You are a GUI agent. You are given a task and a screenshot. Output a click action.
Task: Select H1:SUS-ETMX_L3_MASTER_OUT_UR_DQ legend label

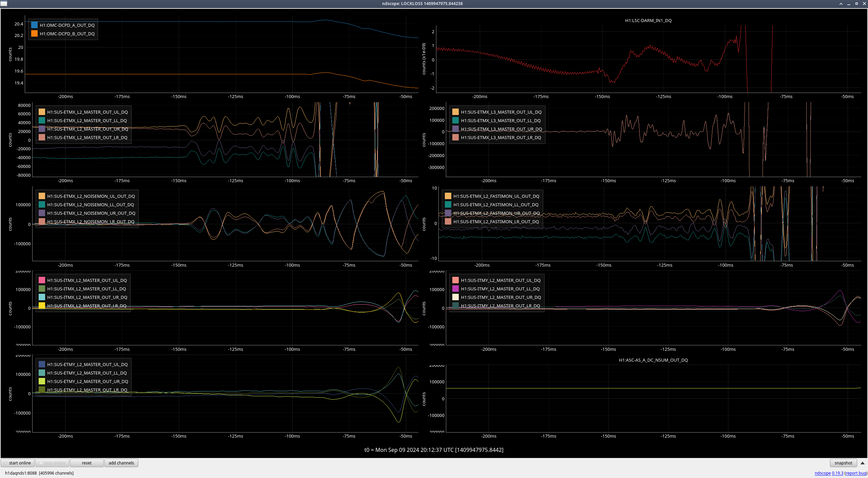click(501, 129)
